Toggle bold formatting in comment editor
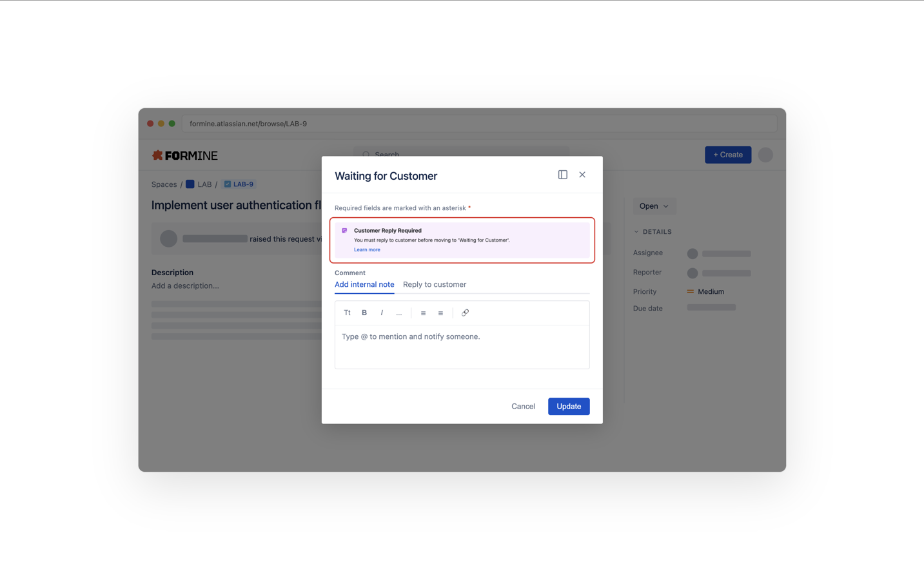Viewport: 924px width, 580px height. tap(364, 313)
